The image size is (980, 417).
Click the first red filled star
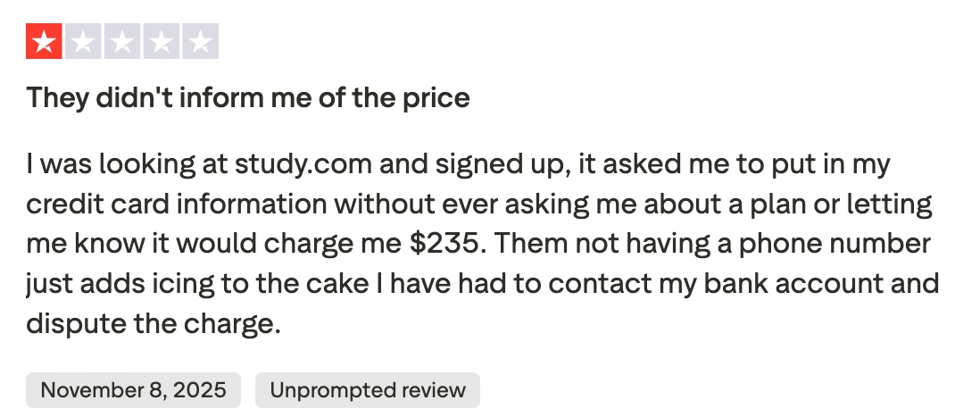point(44,41)
